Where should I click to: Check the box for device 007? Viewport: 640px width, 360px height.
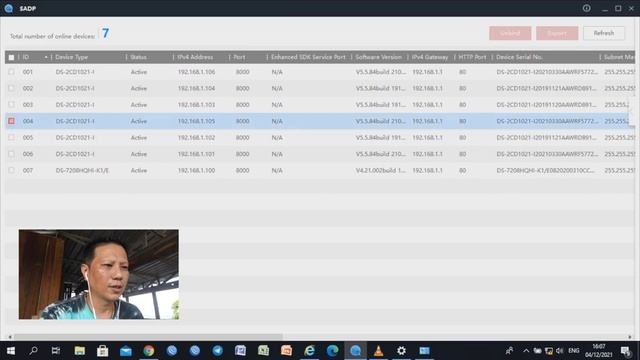click(x=11, y=170)
